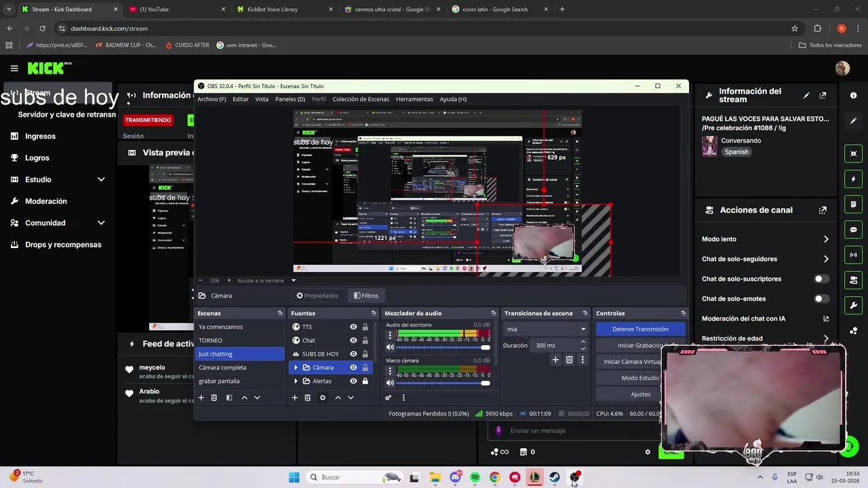Delete the scene transition with trash
868x488 pixels.
coord(569,360)
